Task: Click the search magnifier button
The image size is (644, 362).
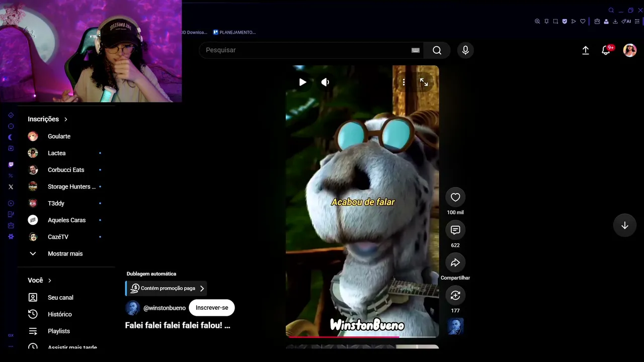Action: [437, 50]
